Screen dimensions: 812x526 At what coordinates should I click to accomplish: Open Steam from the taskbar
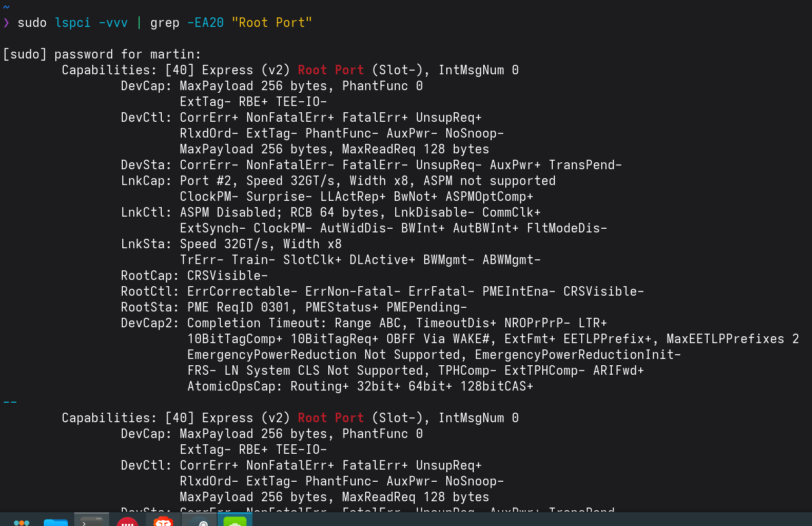[199, 521]
